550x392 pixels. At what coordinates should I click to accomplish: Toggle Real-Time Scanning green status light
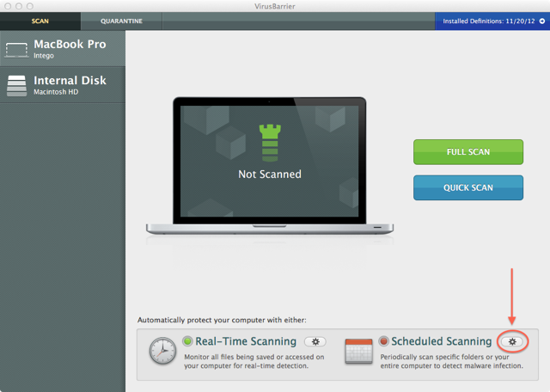click(187, 340)
